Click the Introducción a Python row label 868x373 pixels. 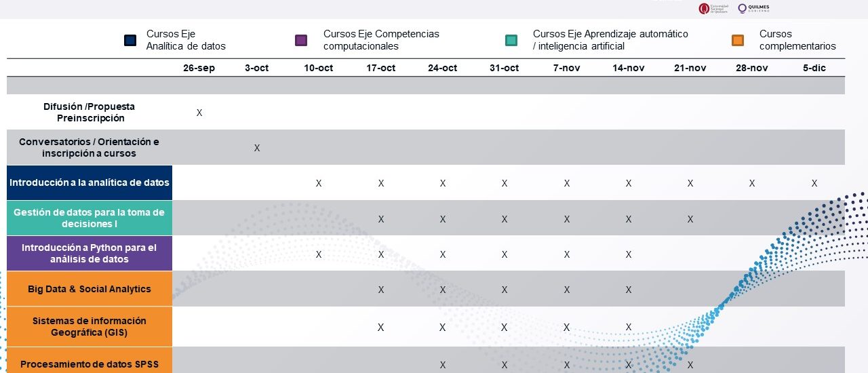click(x=90, y=253)
